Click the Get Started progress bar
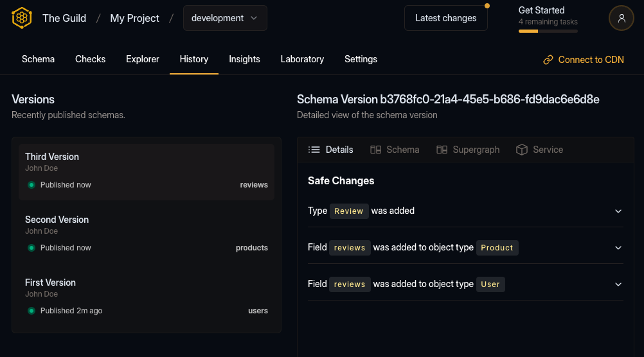The width and height of the screenshot is (644, 357). point(548,31)
